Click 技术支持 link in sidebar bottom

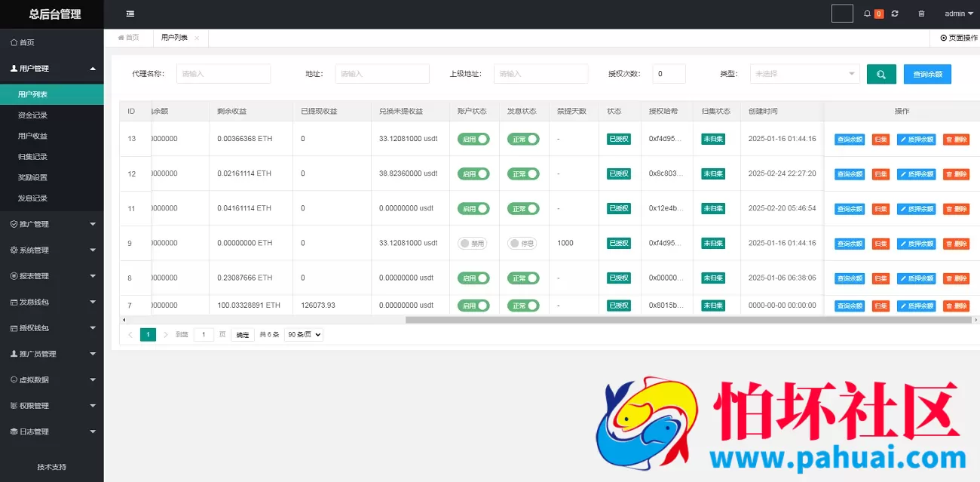coord(52,467)
